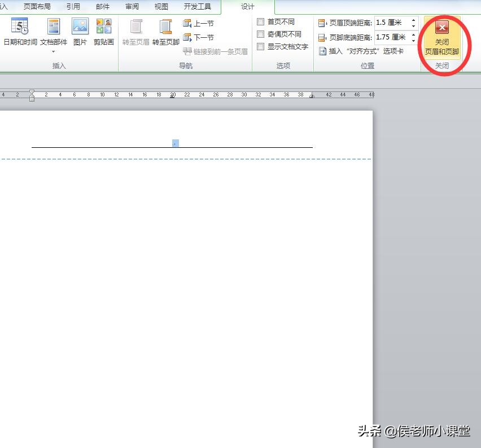Click the header top distance (页眉顶端距离) icon
The image size is (481, 448).
[322, 23]
